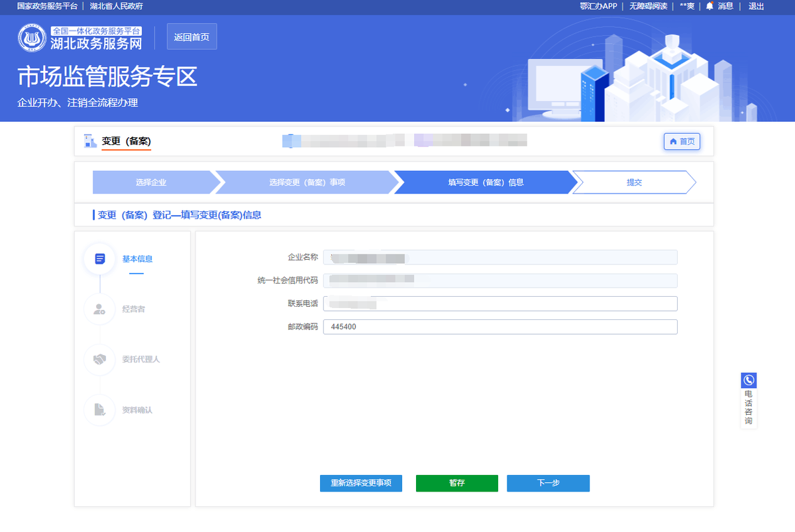The width and height of the screenshot is (795, 532).
Task: Open the 鄂汇办APP link
Action: (x=598, y=6)
